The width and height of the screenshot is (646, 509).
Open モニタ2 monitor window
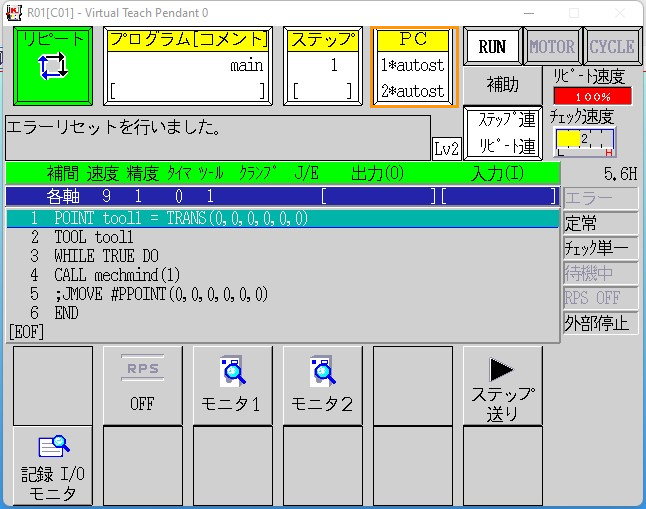point(323,385)
